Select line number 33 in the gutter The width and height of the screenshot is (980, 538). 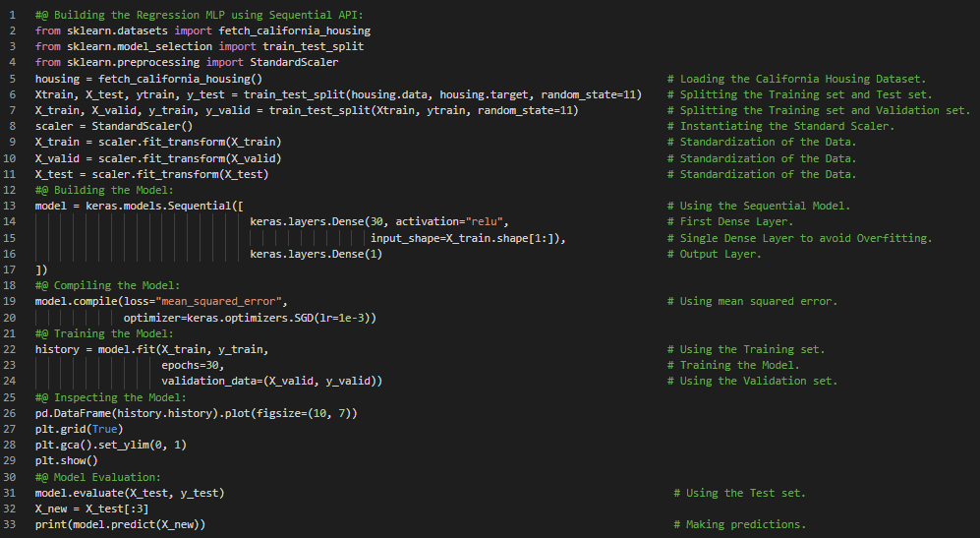10,524
